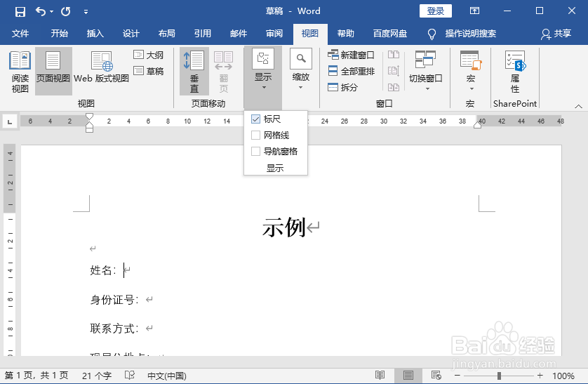588x384 pixels.
Task: Click the 身份证号 line in document
Action: pos(114,300)
